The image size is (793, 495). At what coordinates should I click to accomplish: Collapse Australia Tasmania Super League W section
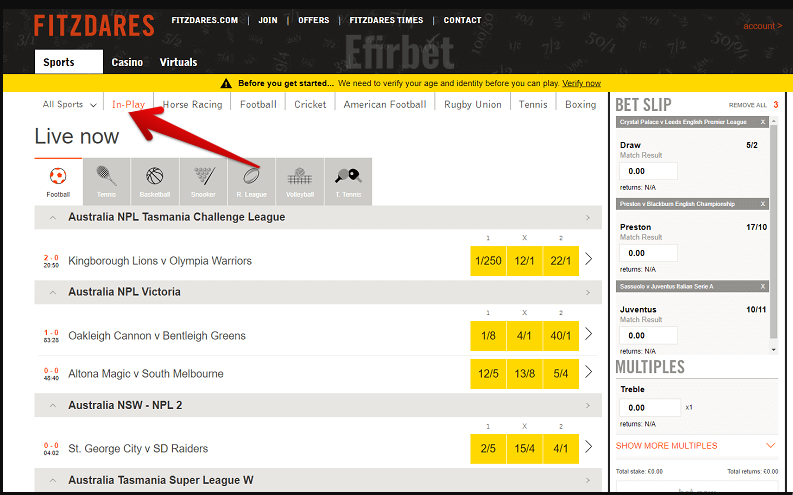53,480
